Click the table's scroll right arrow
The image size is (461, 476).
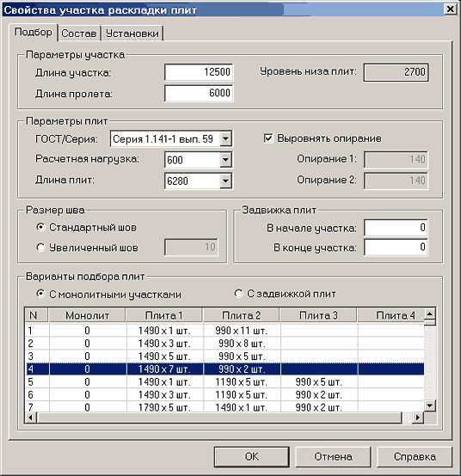point(418,418)
